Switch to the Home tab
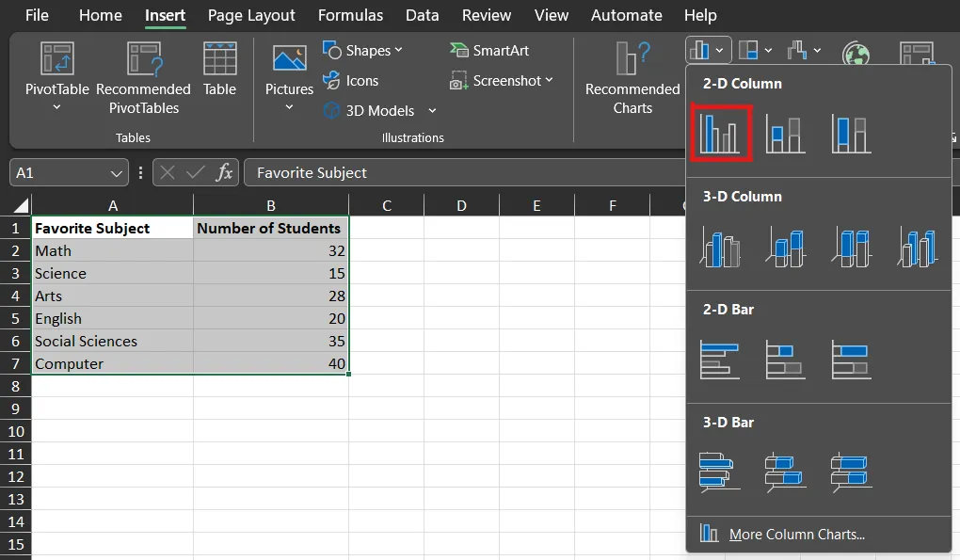 point(101,15)
